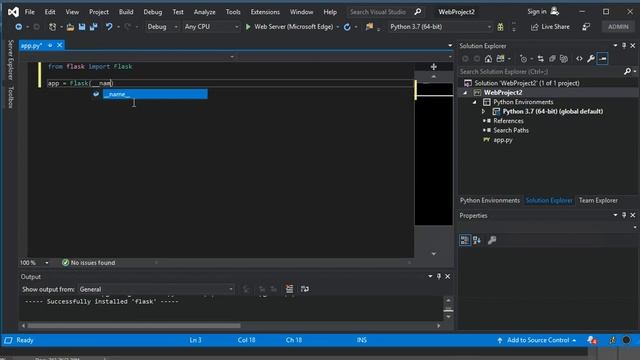This screenshot has height=360, width=640.
Task: Switch to Team Explorer tab
Action: [598, 200]
